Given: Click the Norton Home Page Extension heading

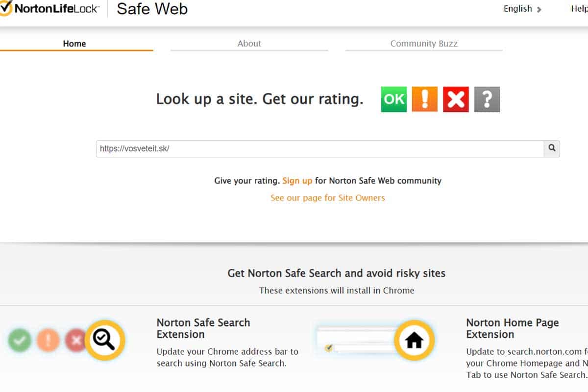Looking at the screenshot, I should pyautogui.click(x=513, y=328).
